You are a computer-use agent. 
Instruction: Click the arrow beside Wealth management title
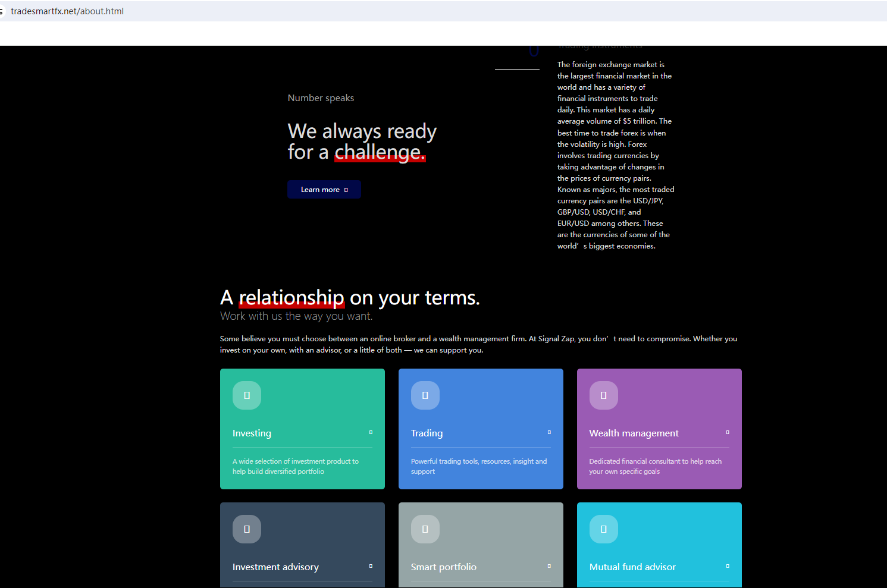pyautogui.click(x=728, y=432)
